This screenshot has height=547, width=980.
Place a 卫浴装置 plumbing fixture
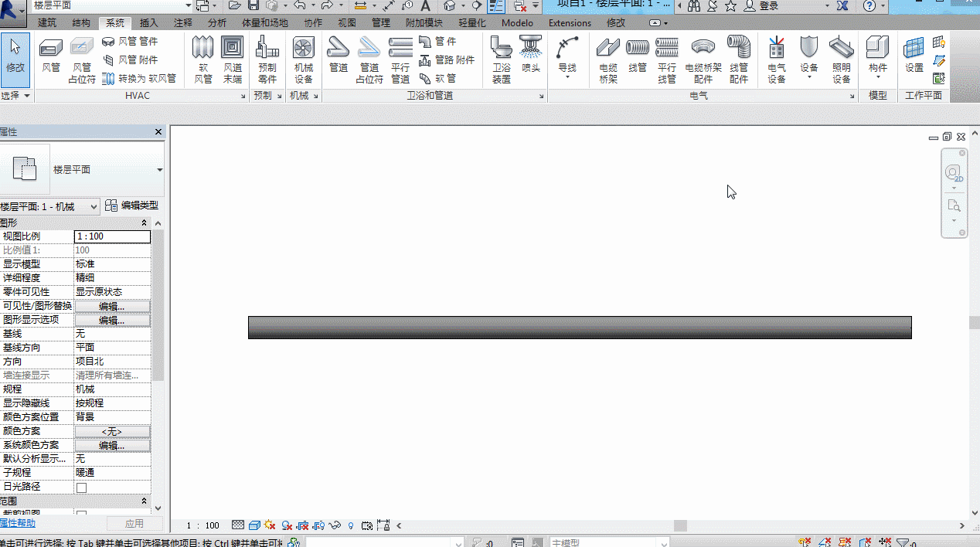[x=502, y=60]
